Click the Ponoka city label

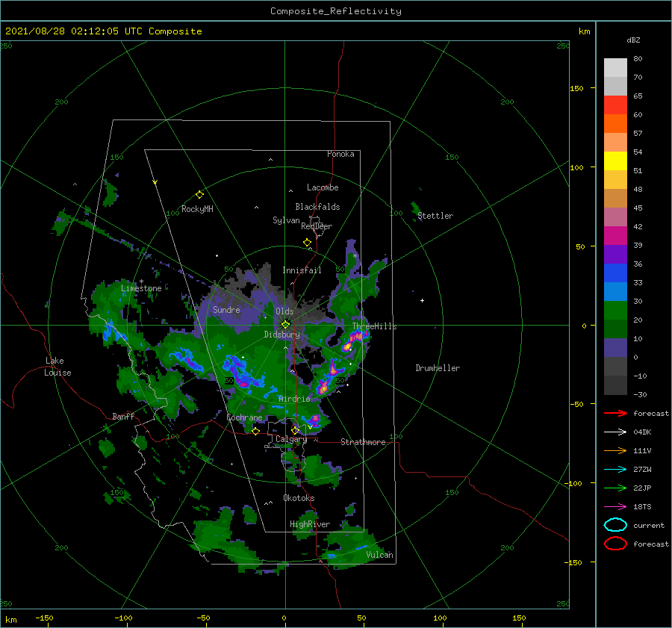tap(340, 154)
